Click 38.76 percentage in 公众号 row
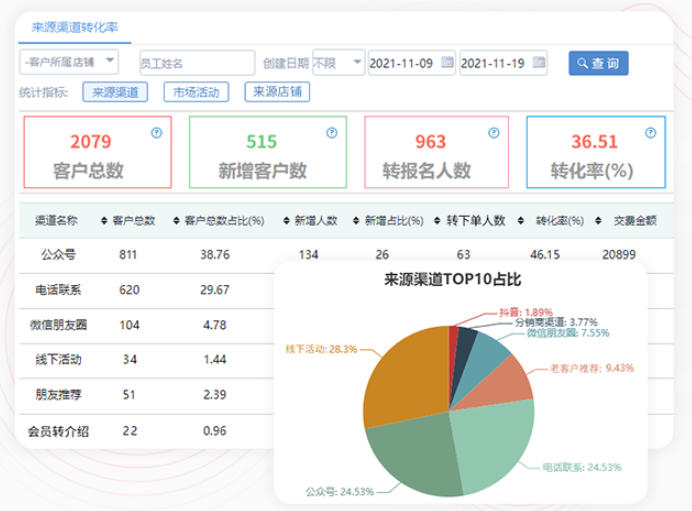 coord(215,255)
